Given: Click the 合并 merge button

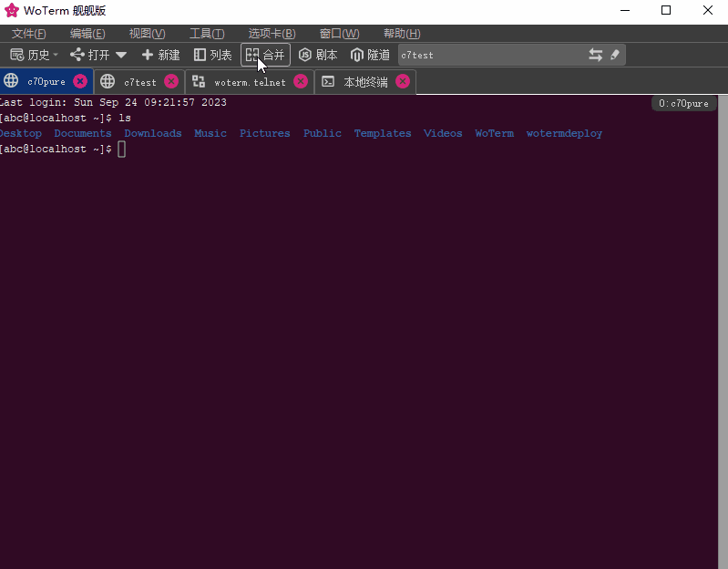Looking at the screenshot, I should pos(265,55).
